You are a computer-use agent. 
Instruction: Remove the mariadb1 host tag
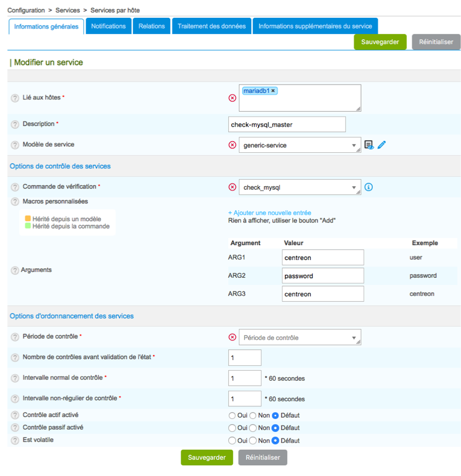273,91
